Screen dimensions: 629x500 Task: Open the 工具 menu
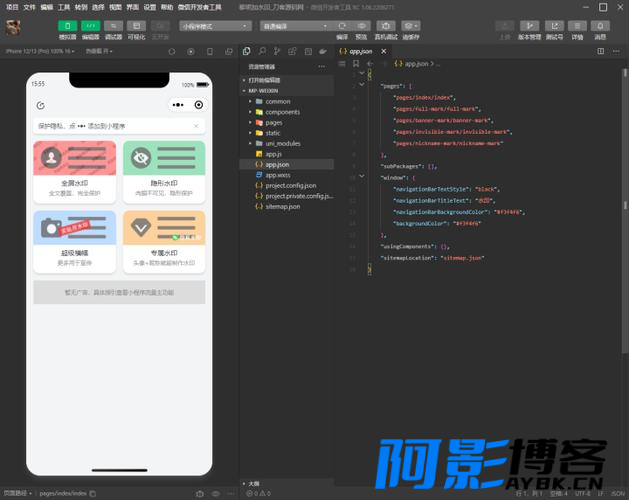coord(64,7)
